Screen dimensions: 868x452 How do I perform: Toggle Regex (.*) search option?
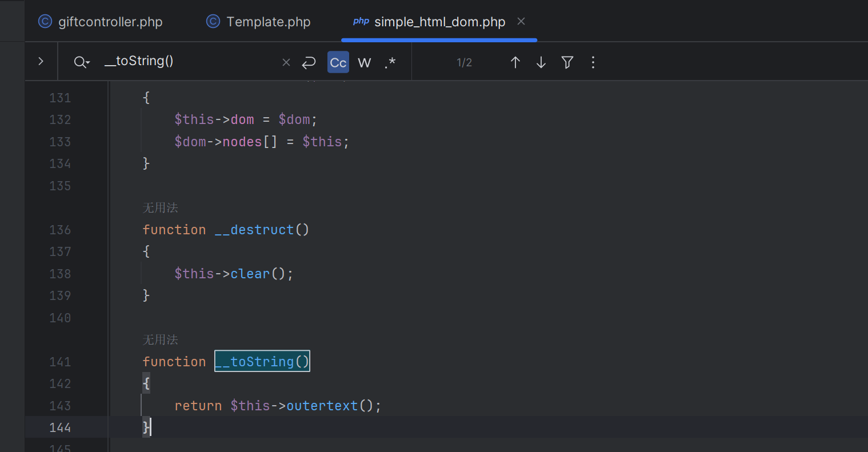pyautogui.click(x=390, y=62)
